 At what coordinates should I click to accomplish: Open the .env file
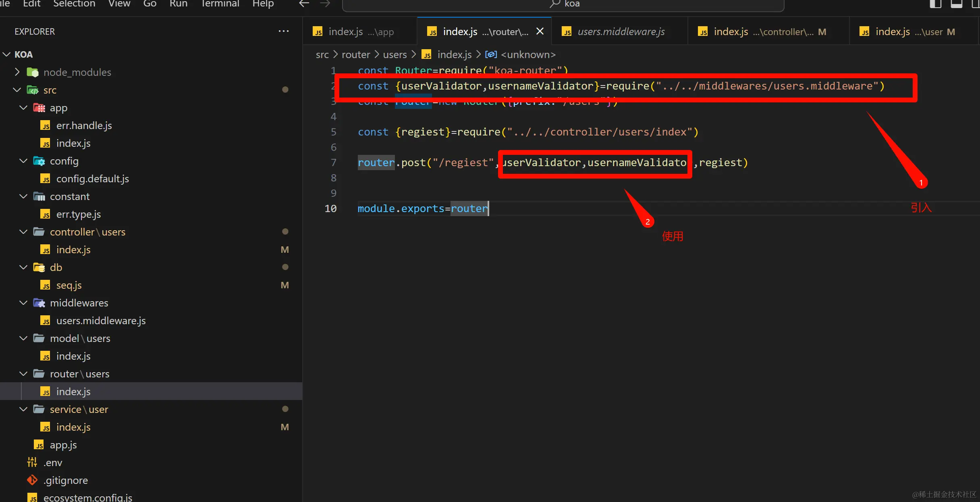151,462
